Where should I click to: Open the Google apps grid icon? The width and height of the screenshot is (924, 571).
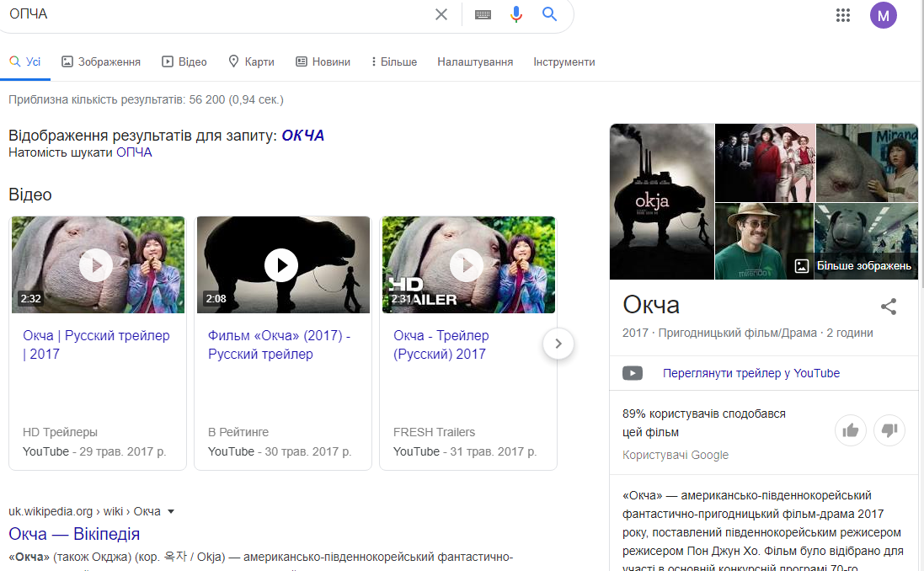pos(842,15)
